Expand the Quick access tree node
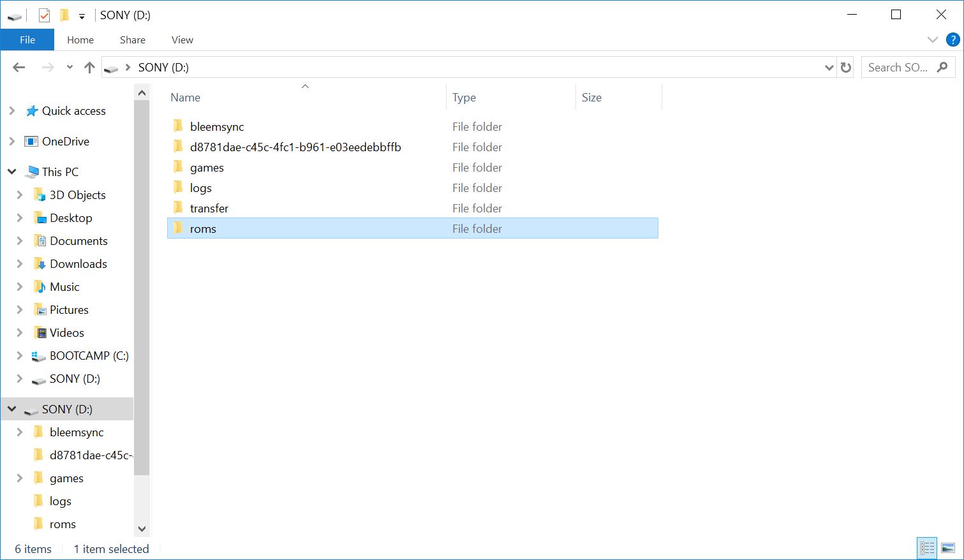This screenshot has width=964, height=560. 12,111
